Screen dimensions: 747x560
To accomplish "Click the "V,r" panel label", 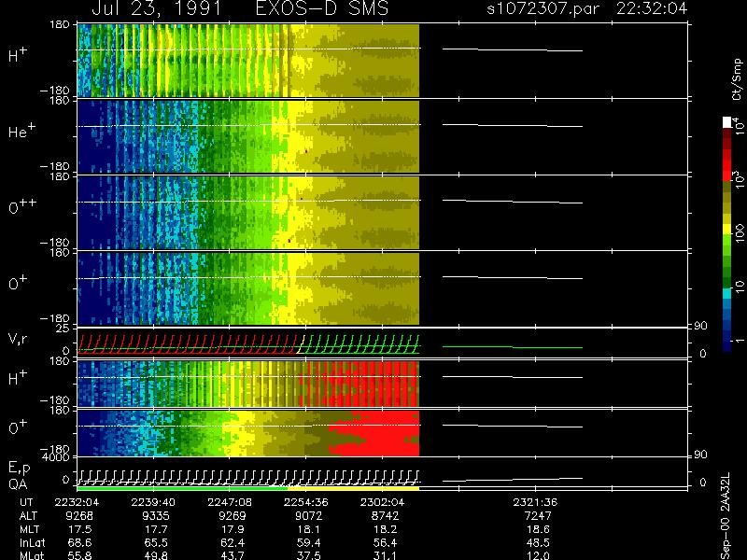I will [x=18, y=339].
